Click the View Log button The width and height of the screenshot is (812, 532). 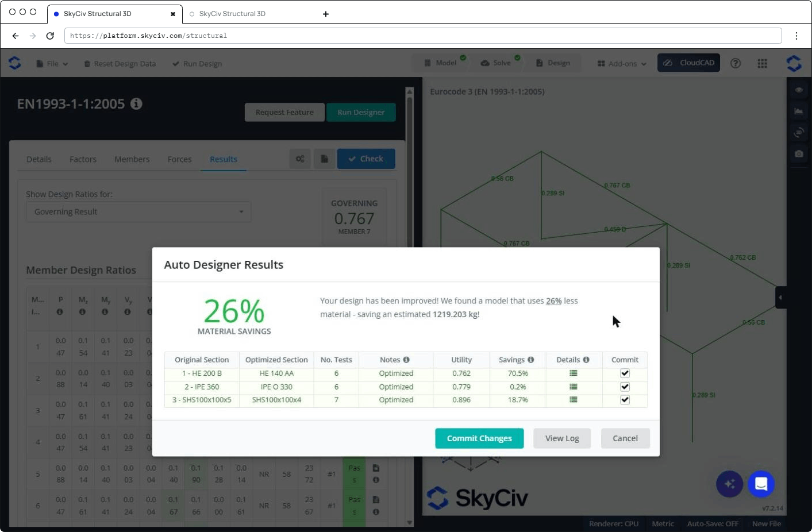coord(562,438)
